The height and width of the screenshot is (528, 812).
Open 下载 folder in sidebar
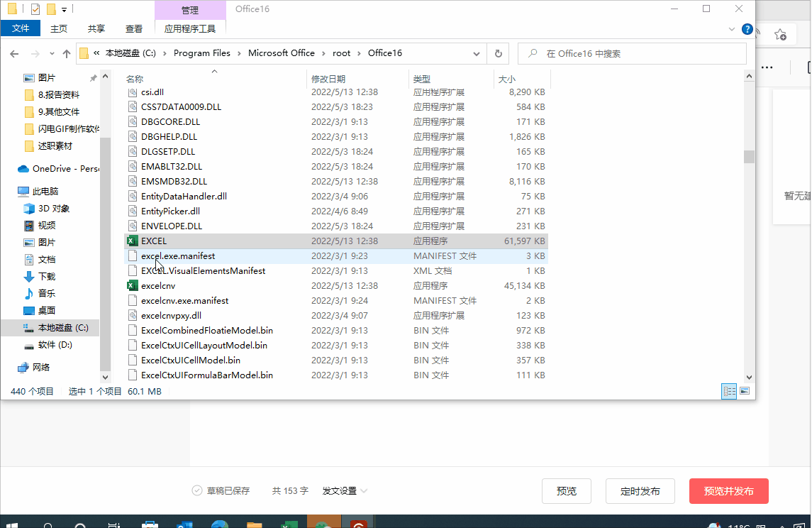pos(40,276)
